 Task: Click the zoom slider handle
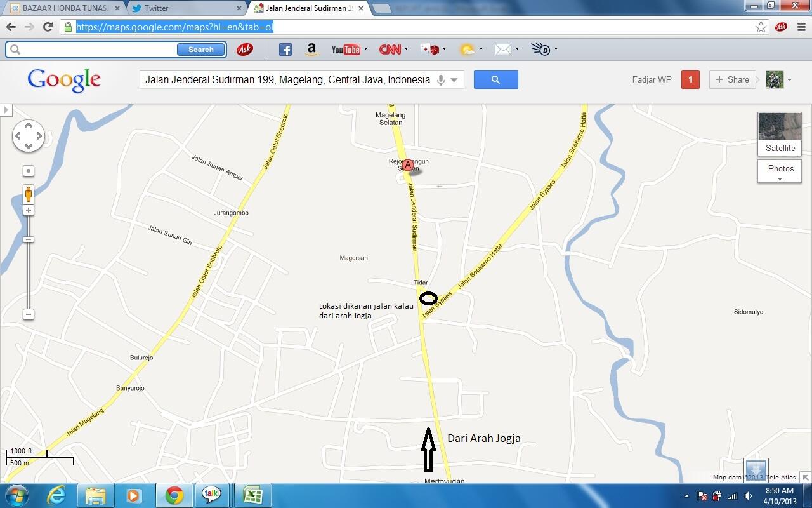[29, 239]
